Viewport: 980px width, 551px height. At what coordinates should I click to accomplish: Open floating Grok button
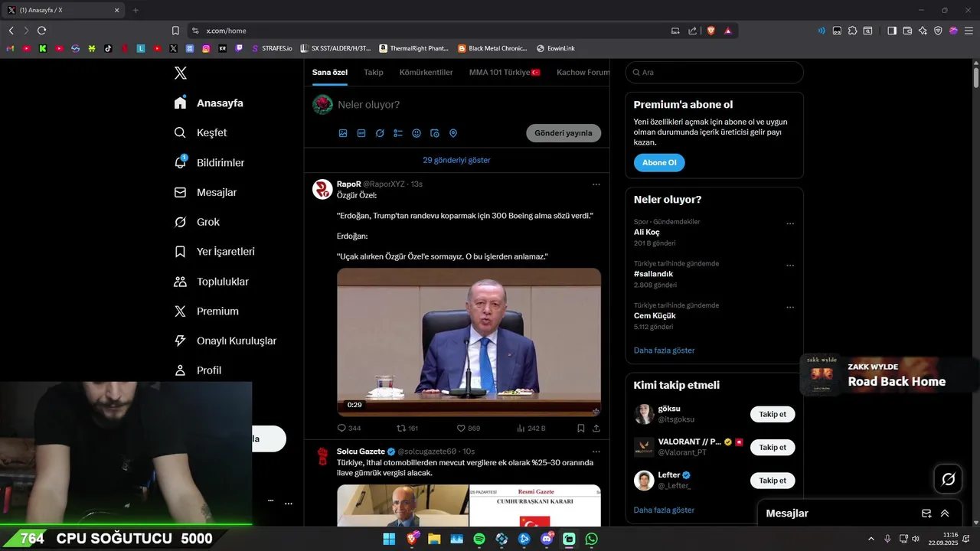click(949, 479)
